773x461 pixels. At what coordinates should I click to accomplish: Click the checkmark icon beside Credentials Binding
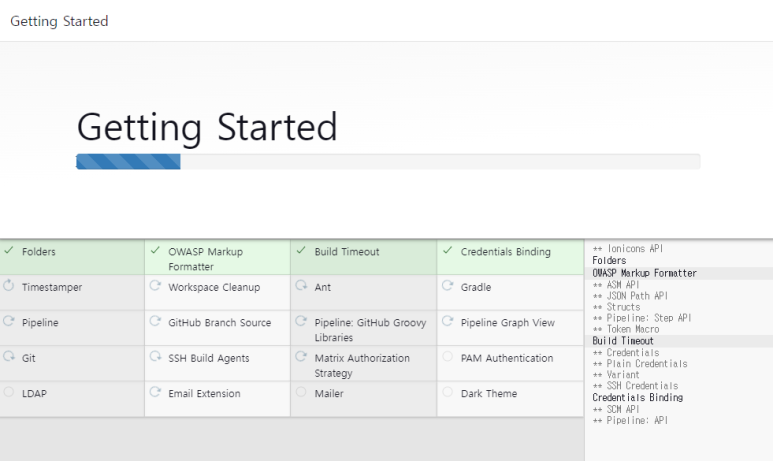pos(448,250)
